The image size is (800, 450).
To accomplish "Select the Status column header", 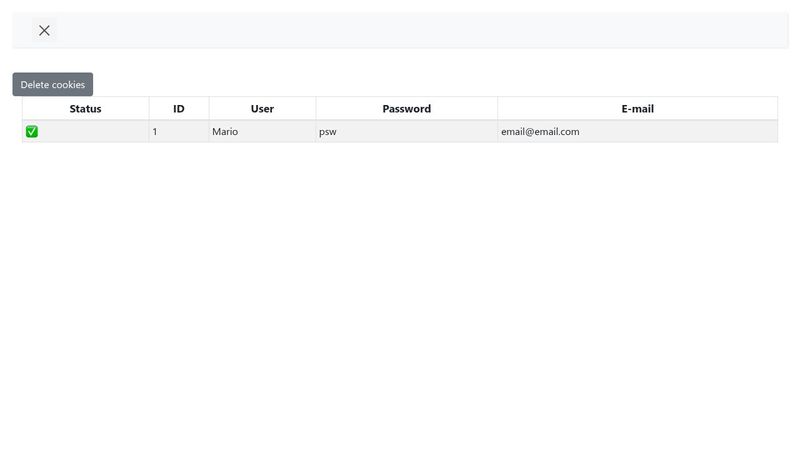I will pos(85,108).
